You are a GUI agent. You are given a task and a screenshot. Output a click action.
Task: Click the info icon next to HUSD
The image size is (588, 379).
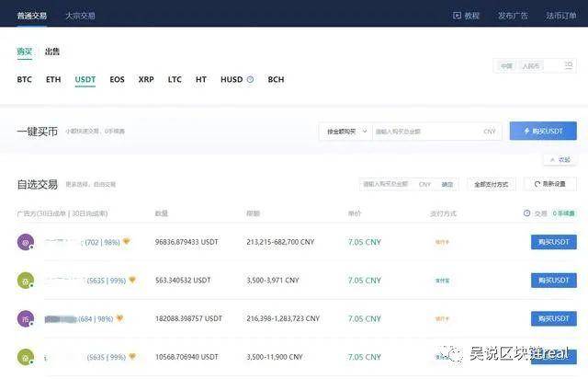click(250, 79)
